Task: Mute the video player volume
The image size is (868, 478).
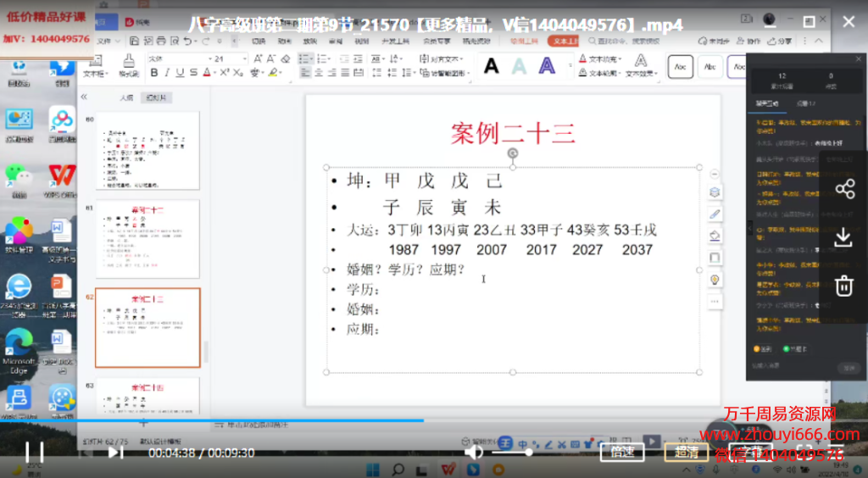Action: click(472, 453)
